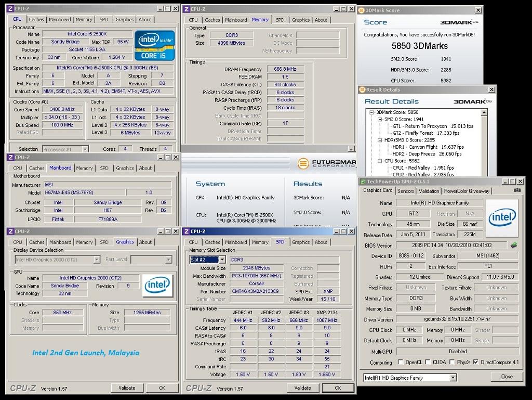Click the Intel logo in GPU-Z window
The width and height of the screenshot is (532, 400).
502,217
